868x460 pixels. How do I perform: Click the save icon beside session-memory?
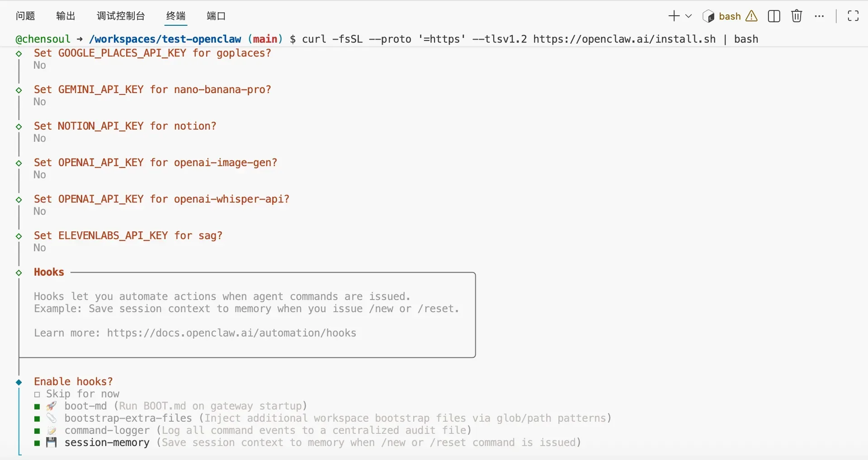pos(51,443)
